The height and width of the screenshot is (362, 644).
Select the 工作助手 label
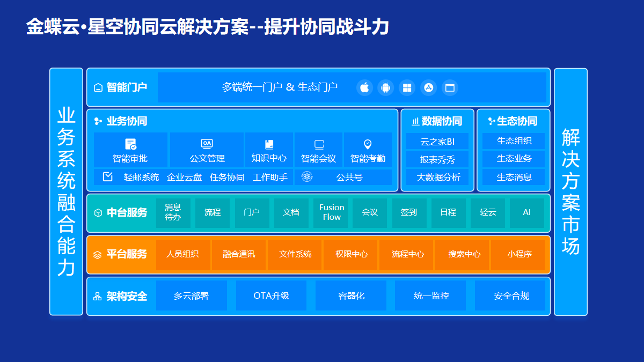coord(270,177)
